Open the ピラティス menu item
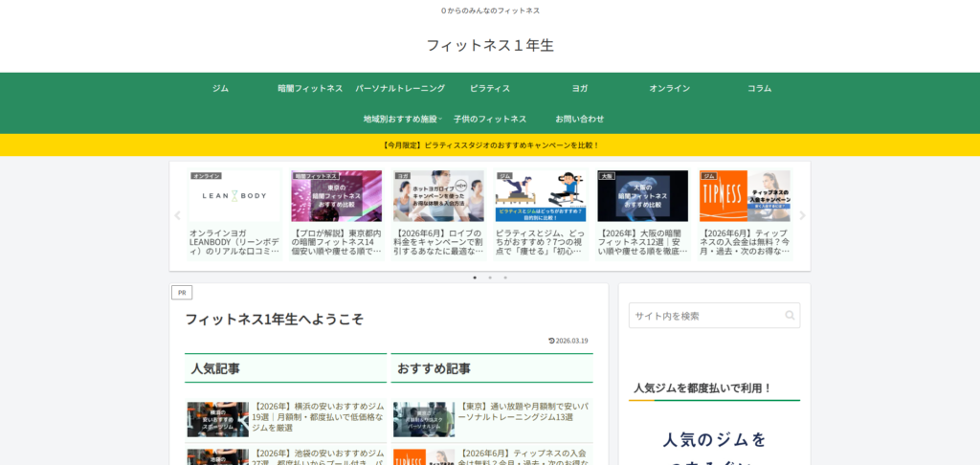The image size is (980, 465). (490, 89)
